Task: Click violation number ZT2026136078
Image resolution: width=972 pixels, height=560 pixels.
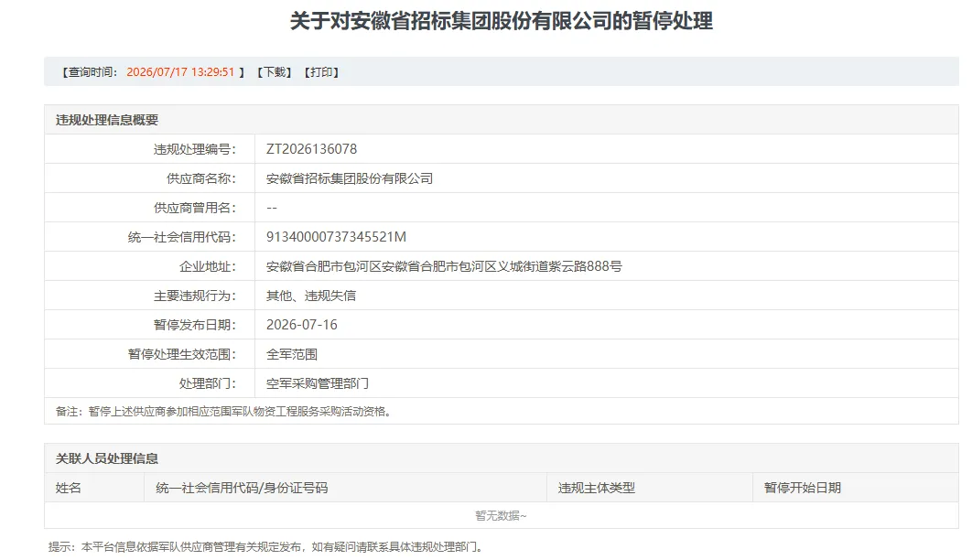Action: pos(312,149)
